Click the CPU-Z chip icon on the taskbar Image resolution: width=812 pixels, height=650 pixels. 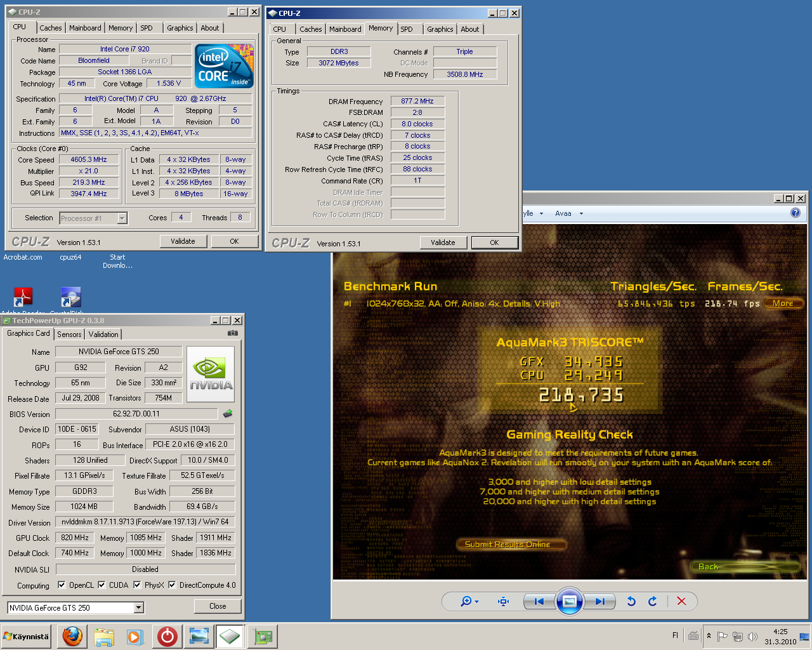pyautogui.click(x=230, y=636)
